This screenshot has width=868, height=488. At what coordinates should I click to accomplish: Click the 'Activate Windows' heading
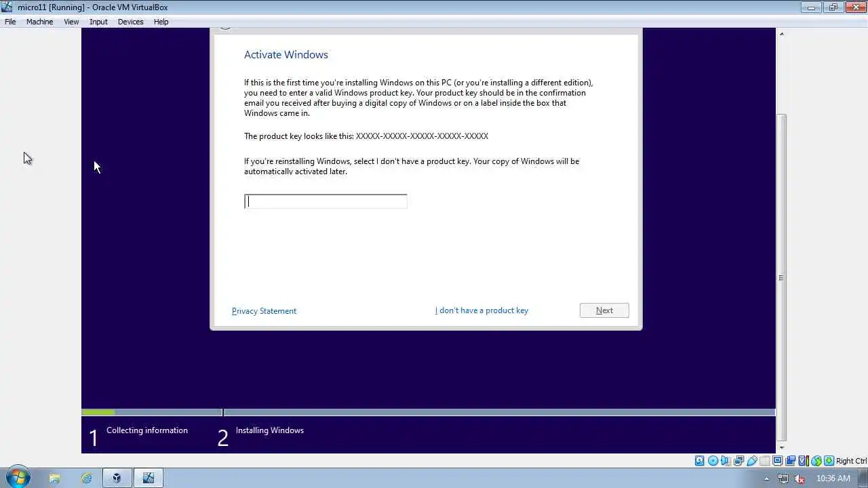tap(286, 55)
